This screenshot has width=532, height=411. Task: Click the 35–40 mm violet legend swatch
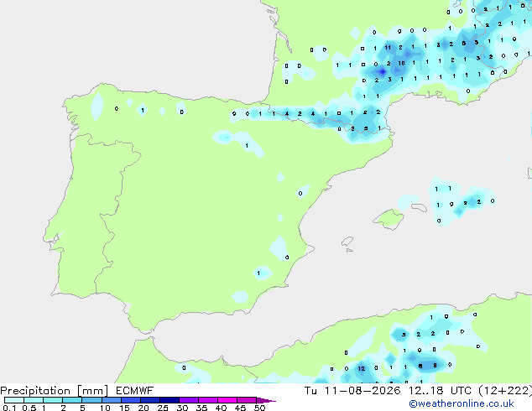[208, 400]
